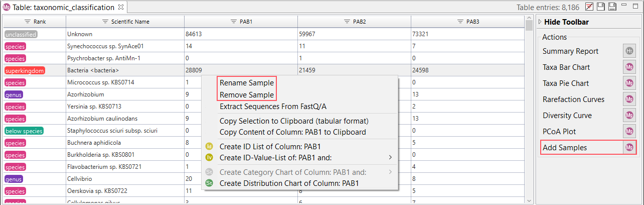This screenshot has height=205, width=644.
Task: Choose Remove Sample from the context menu
Action: click(246, 95)
